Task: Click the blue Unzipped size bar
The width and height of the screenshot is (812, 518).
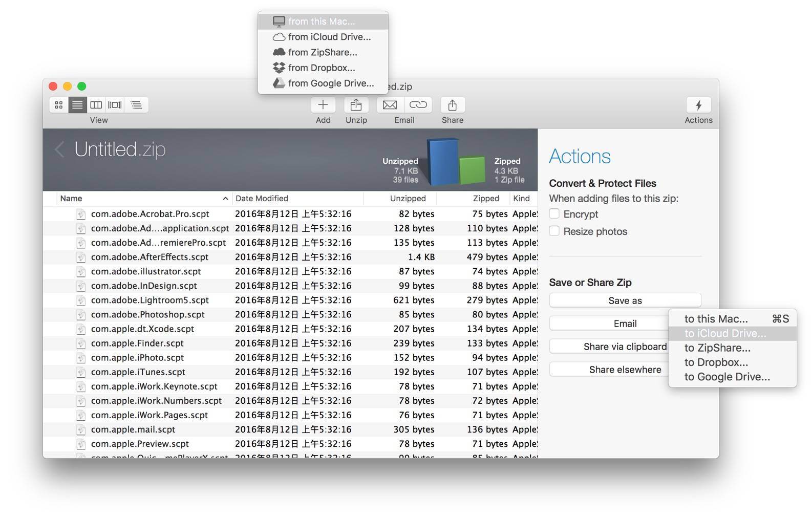Action: tap(443, 161)
